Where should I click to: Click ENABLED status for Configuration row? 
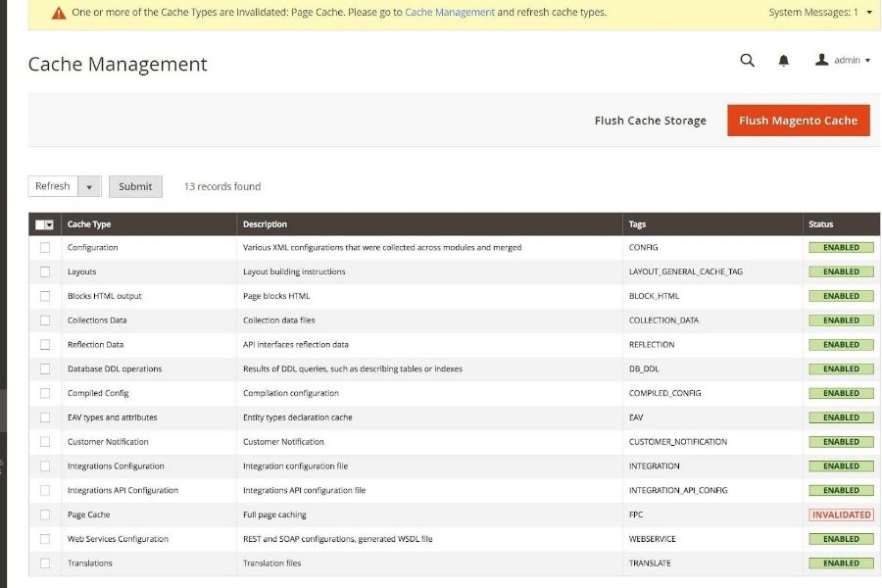(841, 248)
